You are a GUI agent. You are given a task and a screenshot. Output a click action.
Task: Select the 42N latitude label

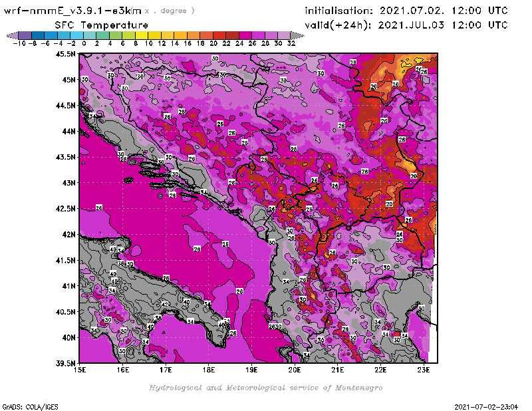(x=68, y=235)
